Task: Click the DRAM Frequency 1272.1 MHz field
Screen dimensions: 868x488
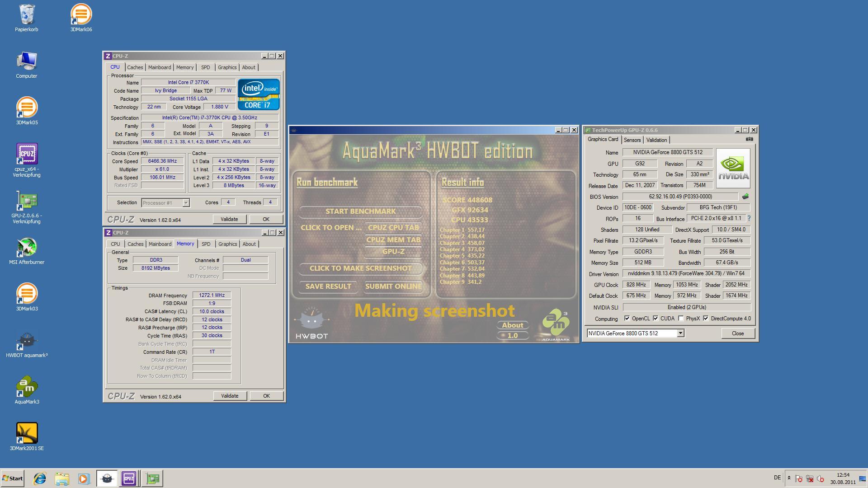Action: click(x=212, y=296)
